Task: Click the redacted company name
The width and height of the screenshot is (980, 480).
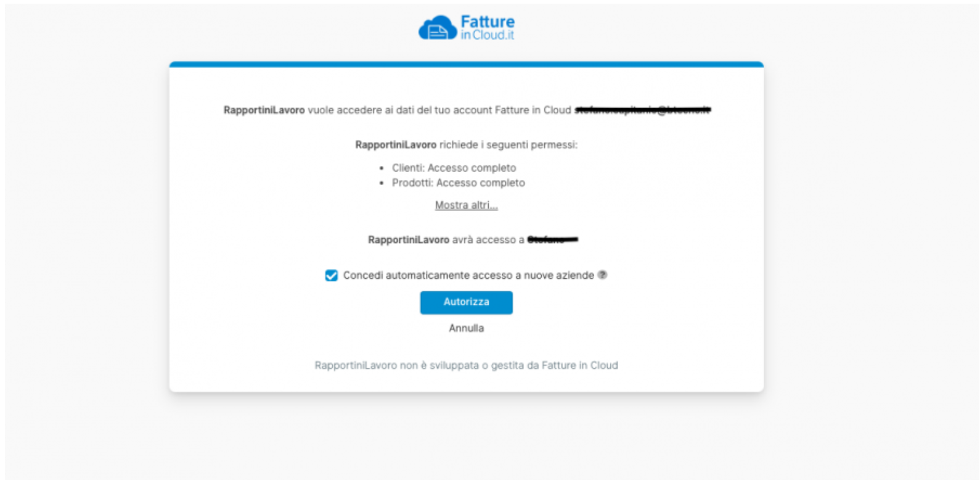Action: [553, 239]
